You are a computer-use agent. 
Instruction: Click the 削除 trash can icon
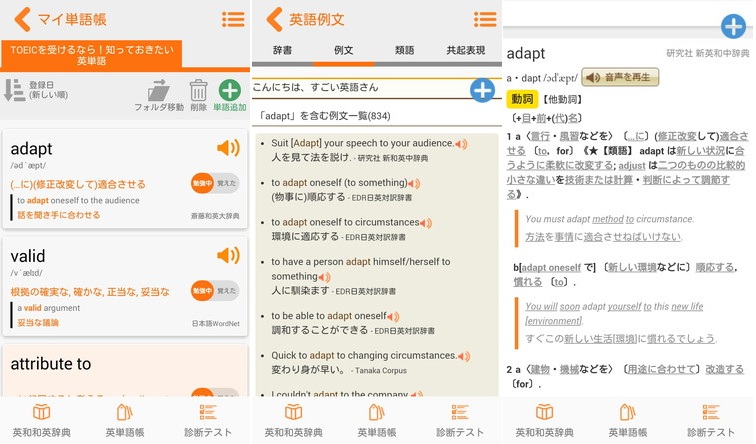tap(198, 91)
